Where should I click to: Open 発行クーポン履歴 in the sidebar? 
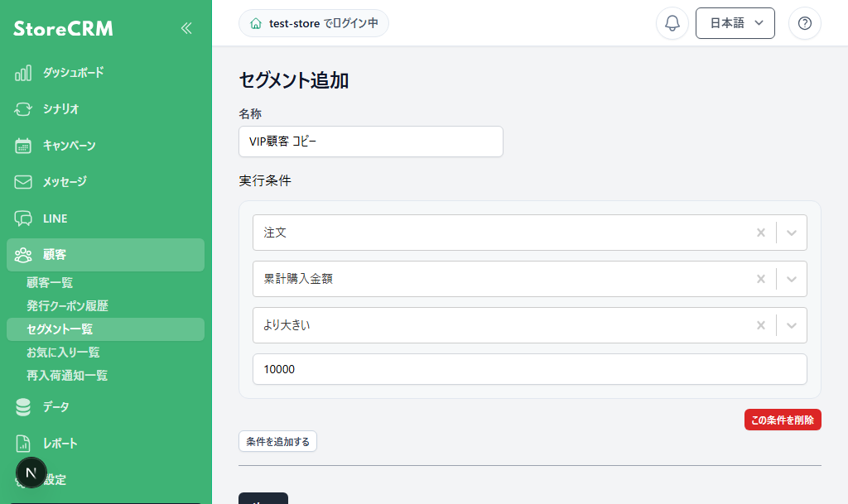[68, 305]
